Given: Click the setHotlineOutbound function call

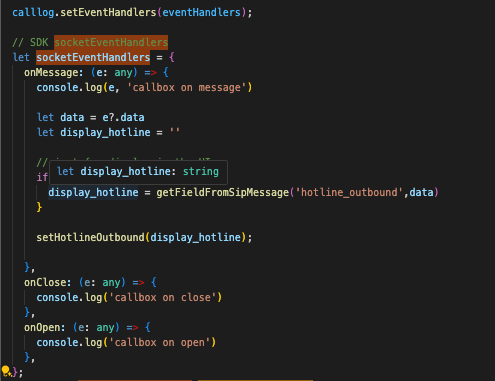Looking at the screenshot, I should click(90, 237).
